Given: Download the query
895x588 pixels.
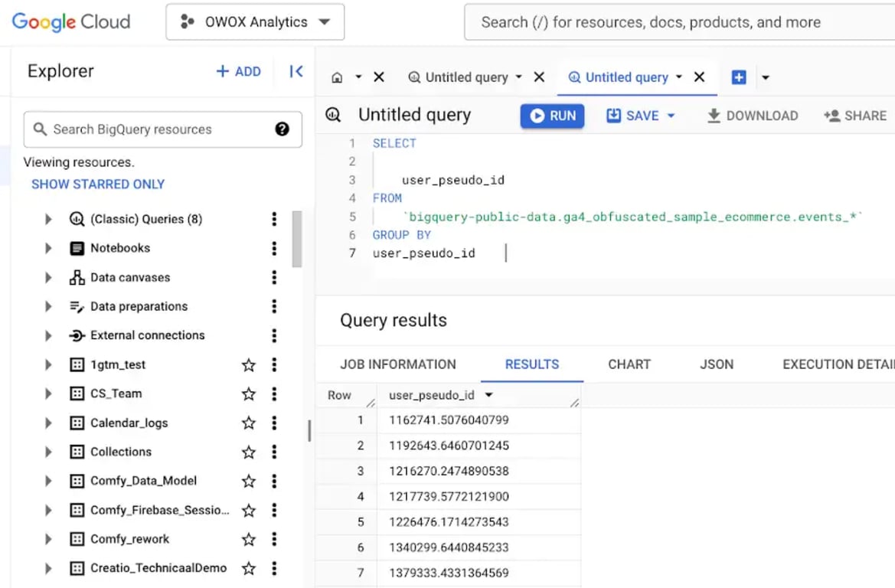Looking at the screenshot, I should 753,116.
